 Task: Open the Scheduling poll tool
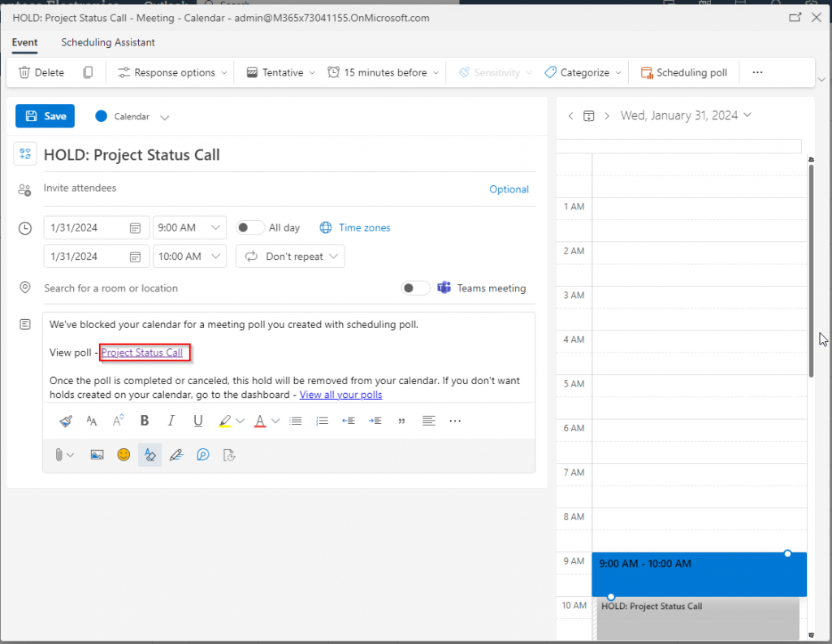(683, 72)
